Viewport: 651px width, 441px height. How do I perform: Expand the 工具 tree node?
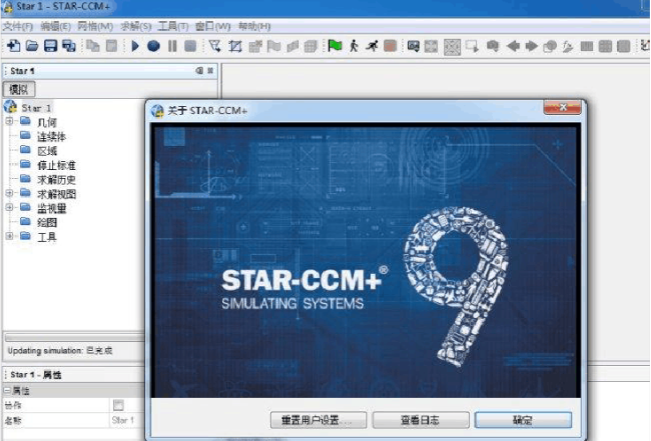click(x=9, y=236)
